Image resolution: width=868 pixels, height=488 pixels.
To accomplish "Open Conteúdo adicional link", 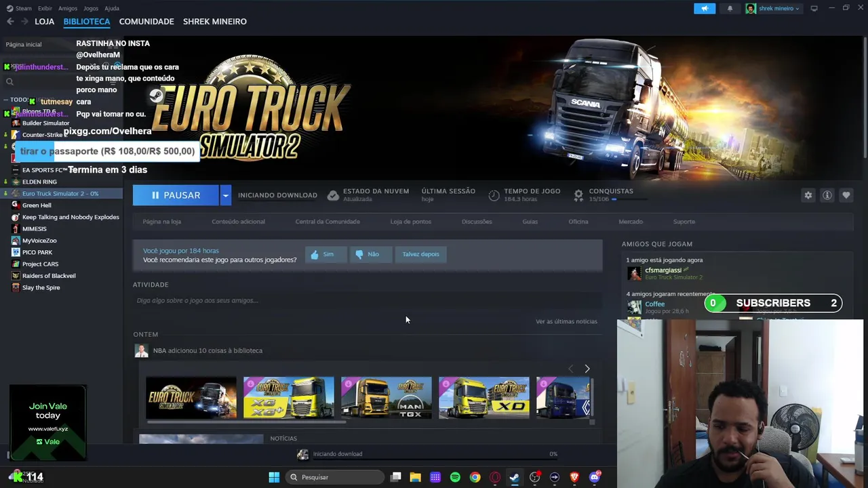I will pyautogui.click(x=238, y=222).
